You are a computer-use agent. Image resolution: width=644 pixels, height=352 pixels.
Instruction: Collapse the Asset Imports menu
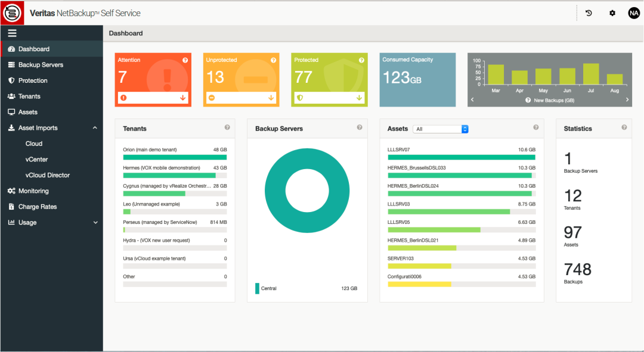pos(95,128)
